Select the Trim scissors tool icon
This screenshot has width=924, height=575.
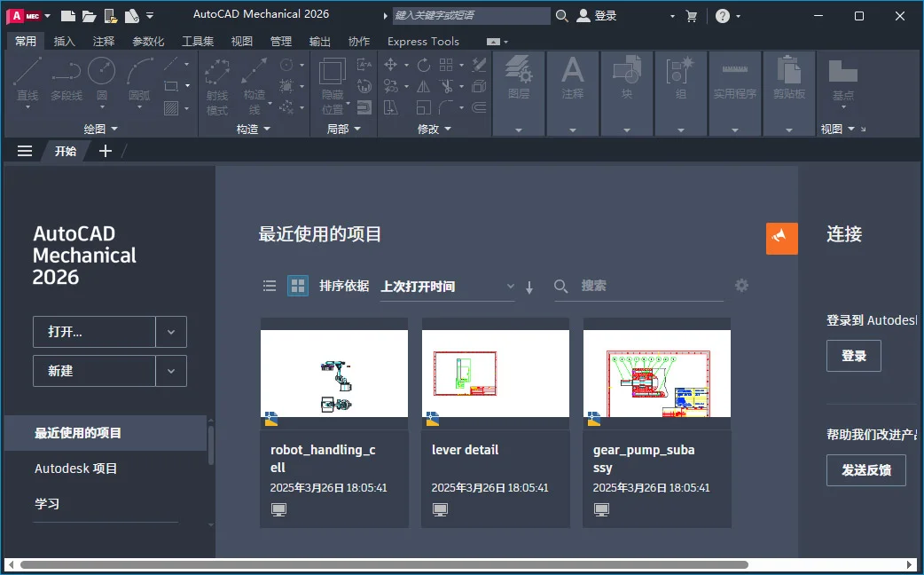(x=447, y=87)
